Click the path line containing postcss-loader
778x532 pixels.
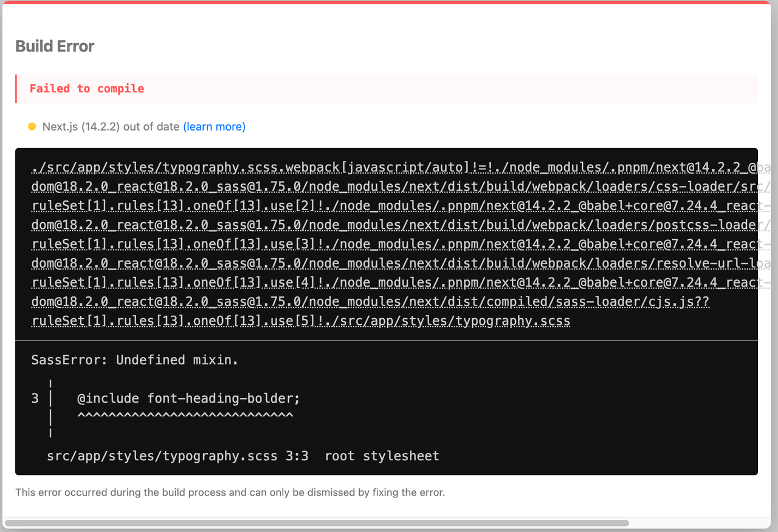[389, 225]
